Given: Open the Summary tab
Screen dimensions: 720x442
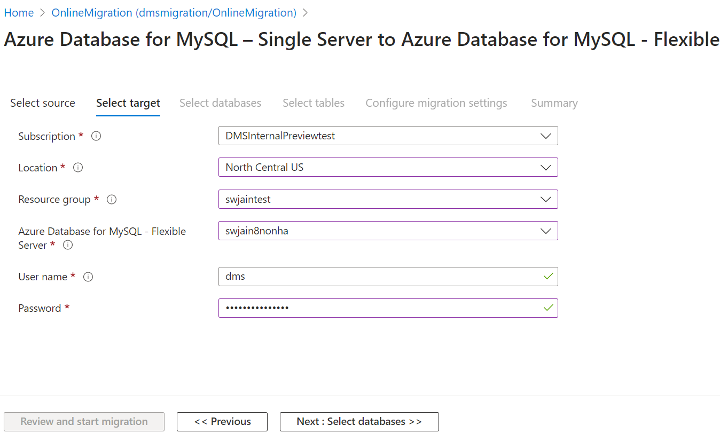Looking at the screenshot, I should (x=554, y=103).
